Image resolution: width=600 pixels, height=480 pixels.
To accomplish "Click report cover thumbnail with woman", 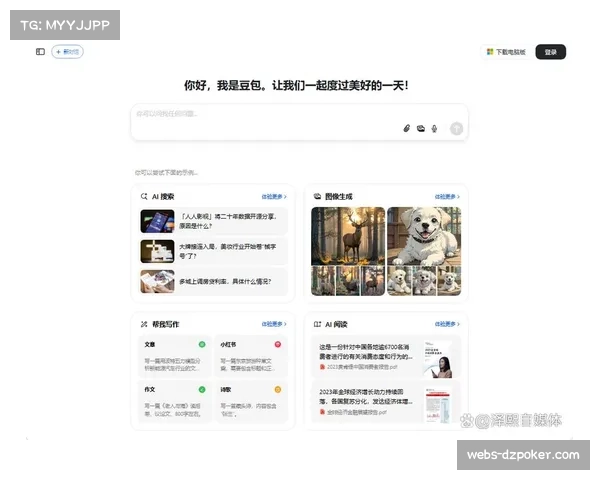I will tap(439, 359).
